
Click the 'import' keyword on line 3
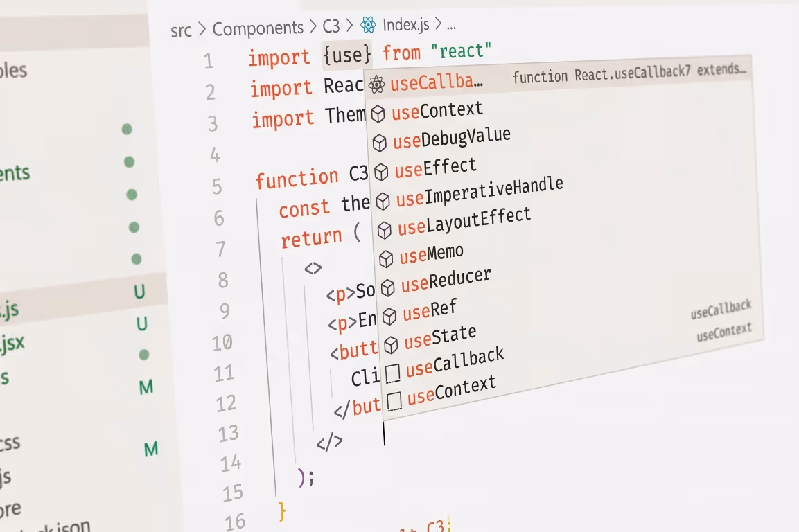(283, 118)
